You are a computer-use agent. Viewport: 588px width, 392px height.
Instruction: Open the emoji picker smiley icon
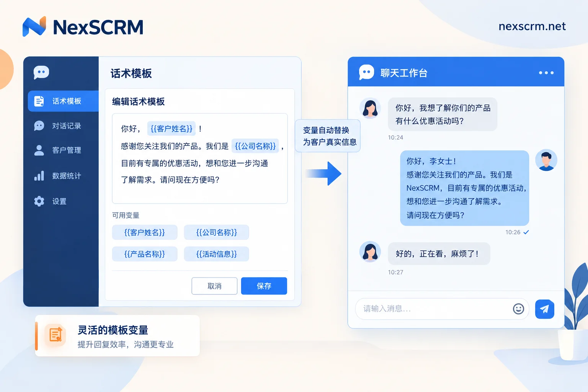518,309
